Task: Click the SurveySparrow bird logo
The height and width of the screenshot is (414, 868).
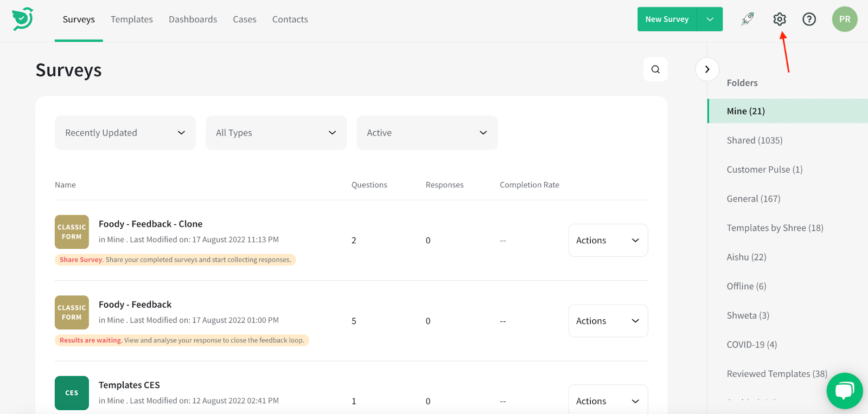Action: 23,19
